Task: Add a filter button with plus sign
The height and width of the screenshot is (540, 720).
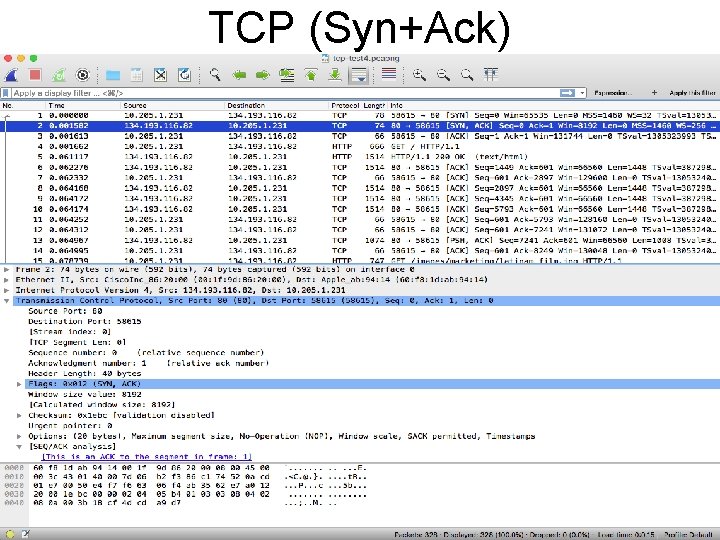Action: (x=654, y=93)
